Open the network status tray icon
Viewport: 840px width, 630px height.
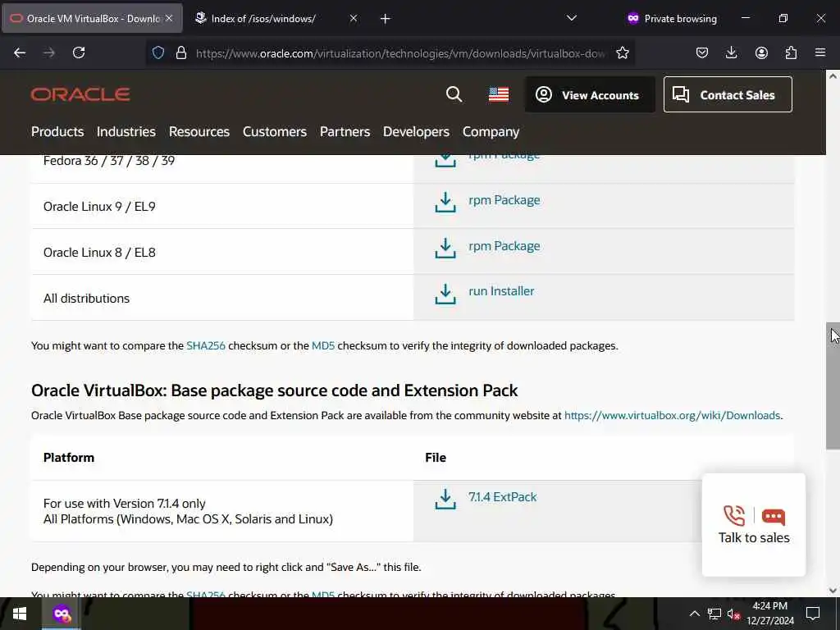tap(714, 614)
